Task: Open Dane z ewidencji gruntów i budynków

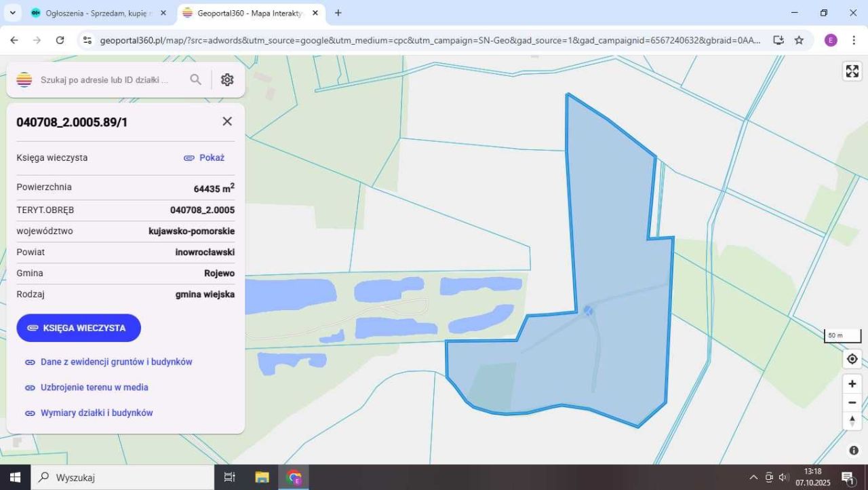Action: (x=117, y=362)
